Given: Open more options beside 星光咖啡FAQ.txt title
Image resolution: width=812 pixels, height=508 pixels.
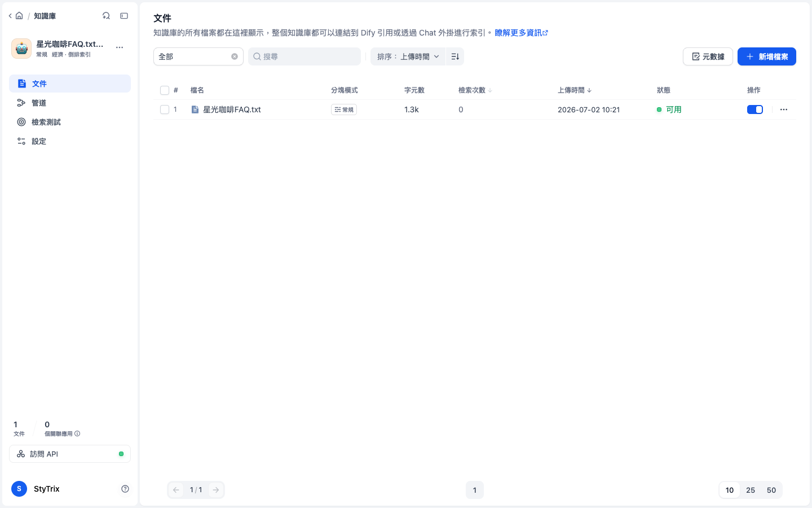Looking at the screenshot, I should click(120, 47).
